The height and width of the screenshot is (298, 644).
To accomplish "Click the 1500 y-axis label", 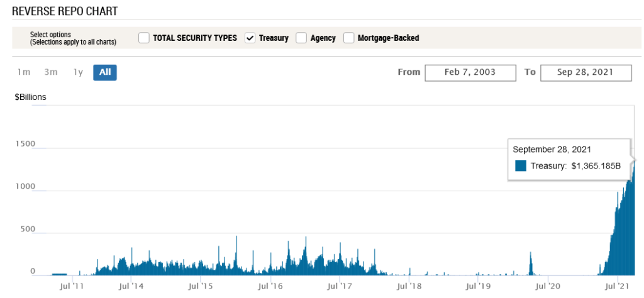I will point(25,144).
